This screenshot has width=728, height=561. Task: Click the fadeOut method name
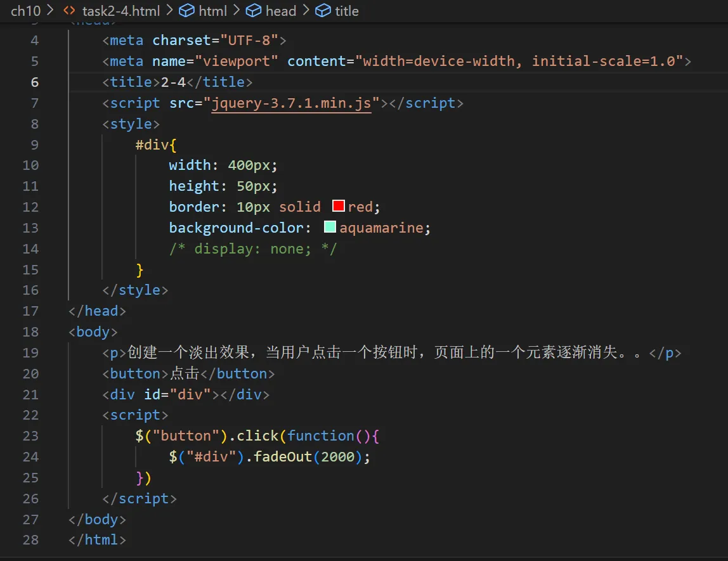tap(283, 456)
